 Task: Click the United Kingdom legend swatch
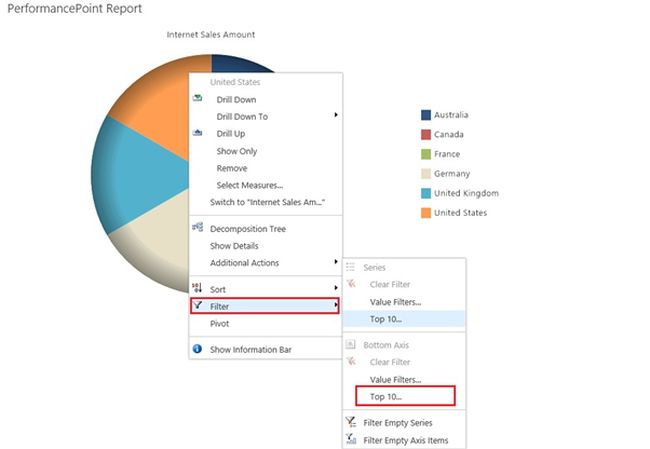426,193
